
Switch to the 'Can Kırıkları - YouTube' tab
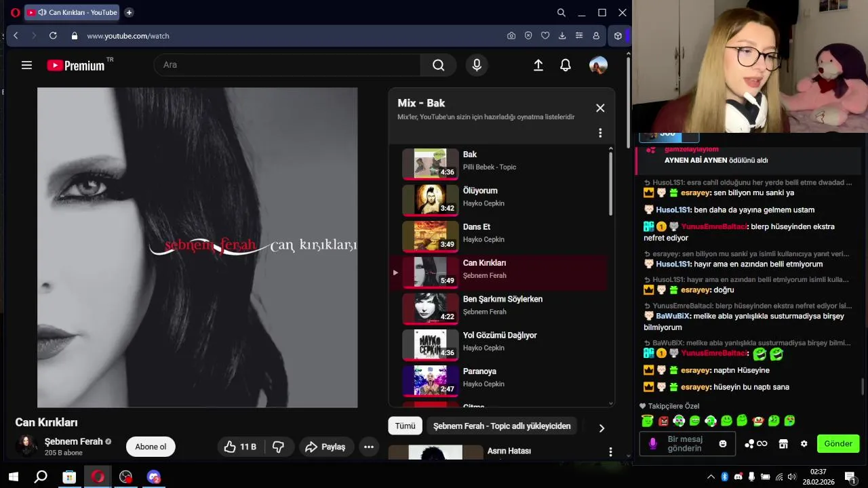(73, 12)
